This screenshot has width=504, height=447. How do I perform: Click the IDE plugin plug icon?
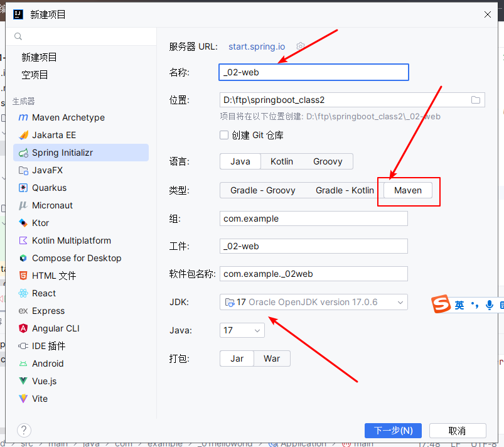coord(23,346)
